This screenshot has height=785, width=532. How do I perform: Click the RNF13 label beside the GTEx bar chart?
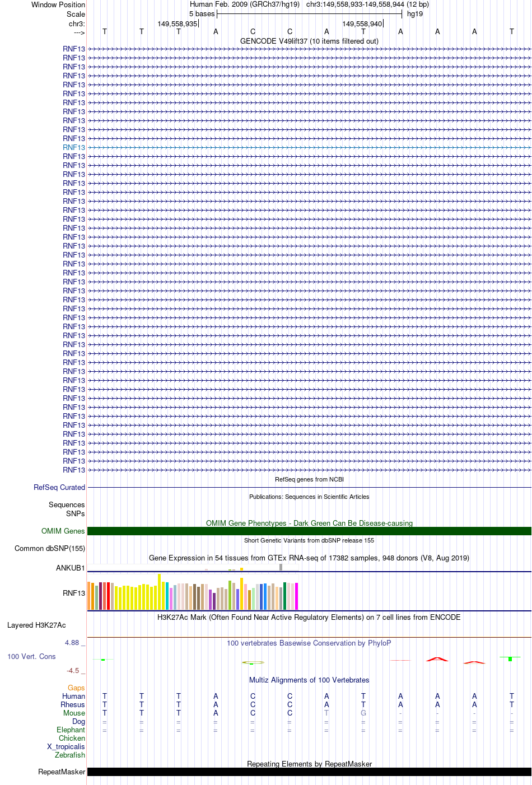[74, 594]
